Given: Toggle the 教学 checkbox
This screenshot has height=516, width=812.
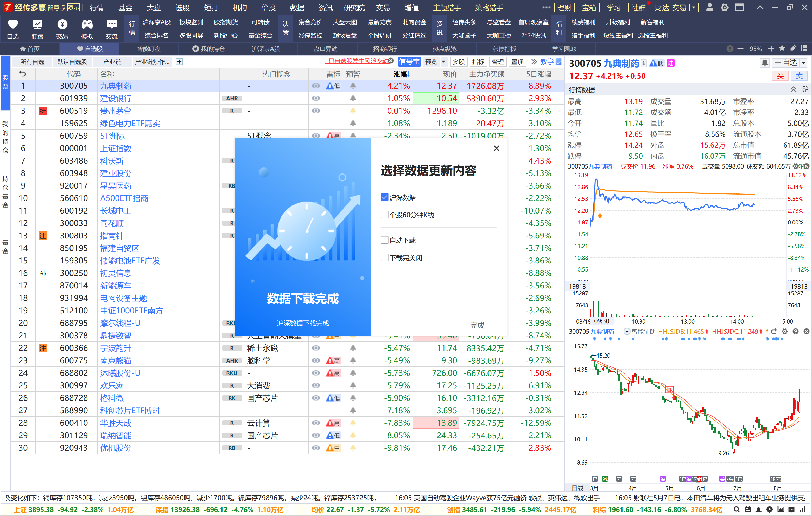Looking at the screenshot, I should click(x=559, y=62).
